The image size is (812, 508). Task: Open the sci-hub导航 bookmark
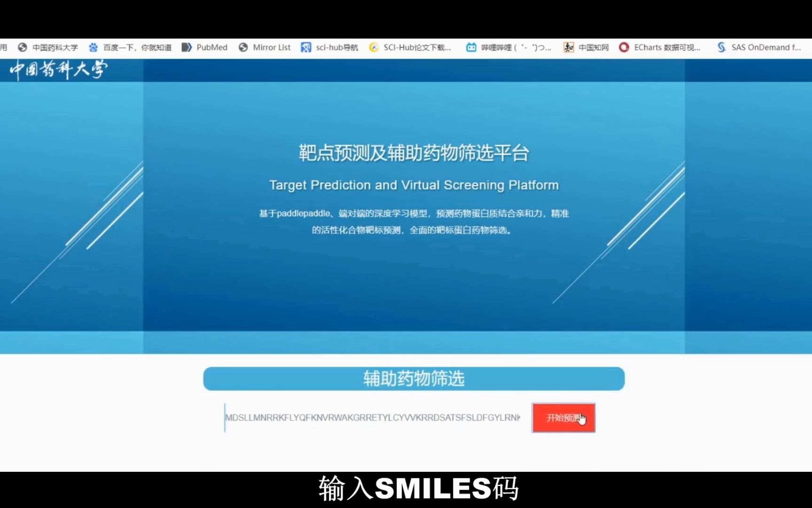329,48
